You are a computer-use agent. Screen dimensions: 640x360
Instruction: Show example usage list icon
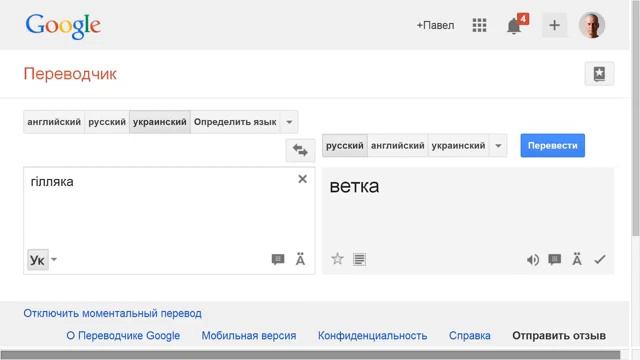pos(359,259)
